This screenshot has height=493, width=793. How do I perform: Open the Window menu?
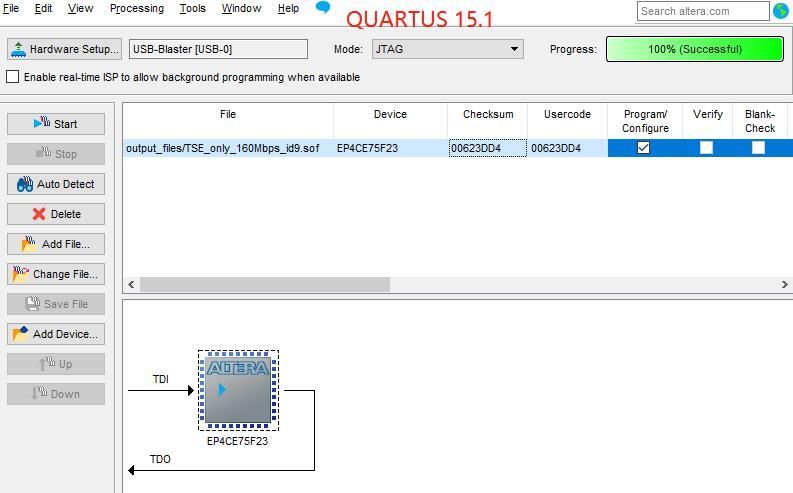pos(241,8)
